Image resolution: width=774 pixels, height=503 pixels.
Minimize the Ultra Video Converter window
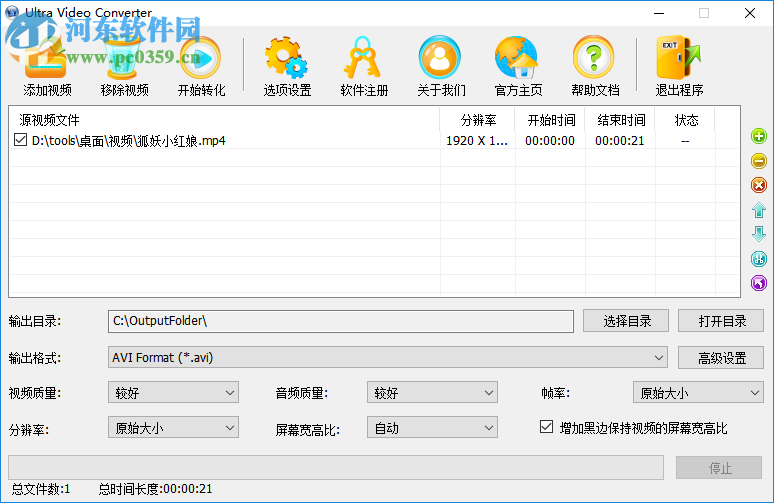(x=659, y=13)
